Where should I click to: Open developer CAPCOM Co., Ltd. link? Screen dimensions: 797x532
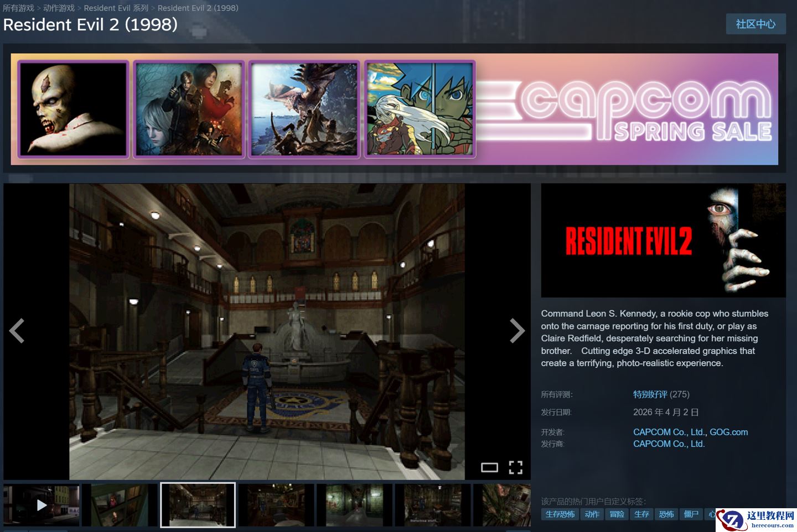pyautogui.click(x=669, y=432)
